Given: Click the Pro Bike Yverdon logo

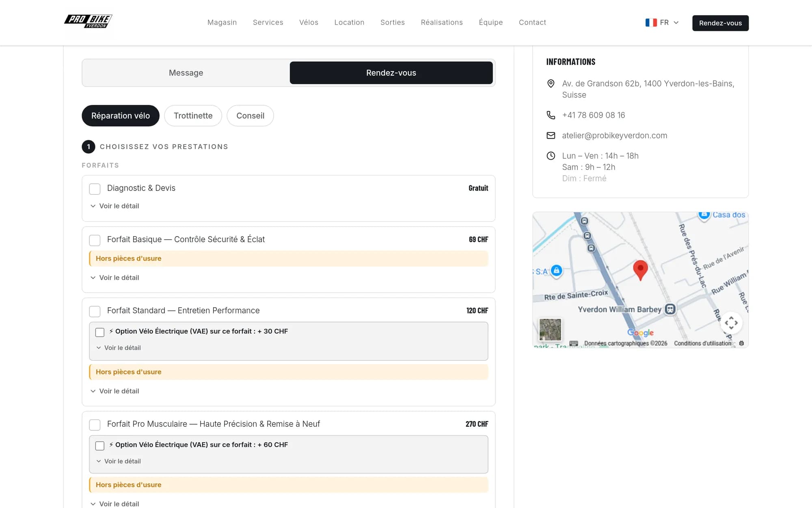Looking at the screenshot, I should 88,22.
